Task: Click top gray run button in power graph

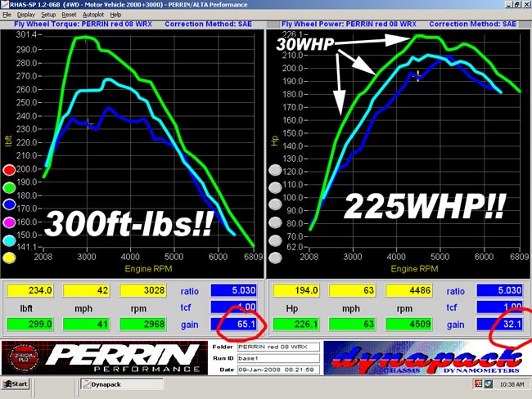Action: click(275, 170)
